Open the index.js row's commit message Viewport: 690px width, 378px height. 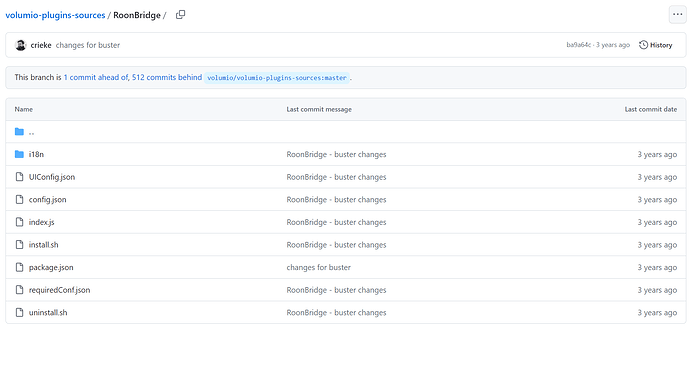[x=336, y=222]
